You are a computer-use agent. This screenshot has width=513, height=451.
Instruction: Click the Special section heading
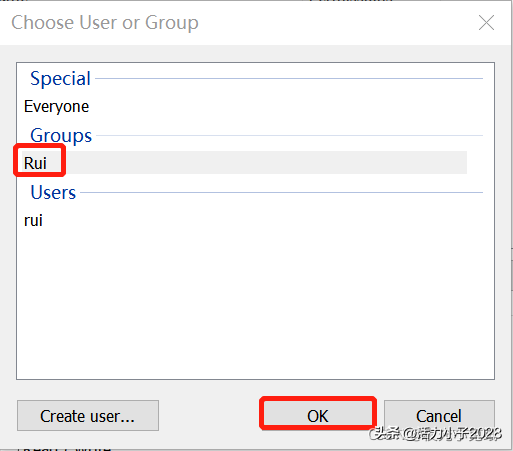pyautogui.click(x=60, y=79)
